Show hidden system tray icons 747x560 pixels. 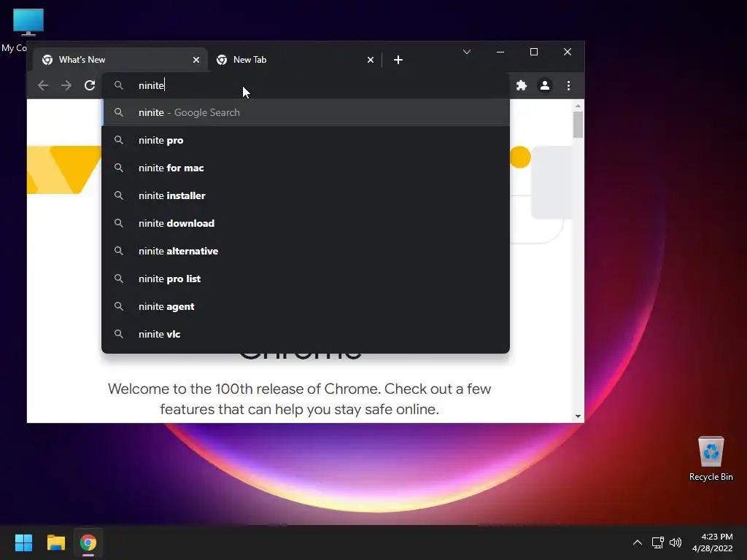coord(637,542)
